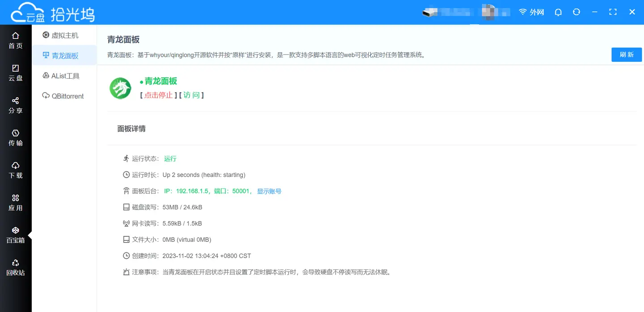This screenshot has height=312, width=644.
Task: Click the antenna icon beside 网卡读写
Action: (x=126, y=223)
